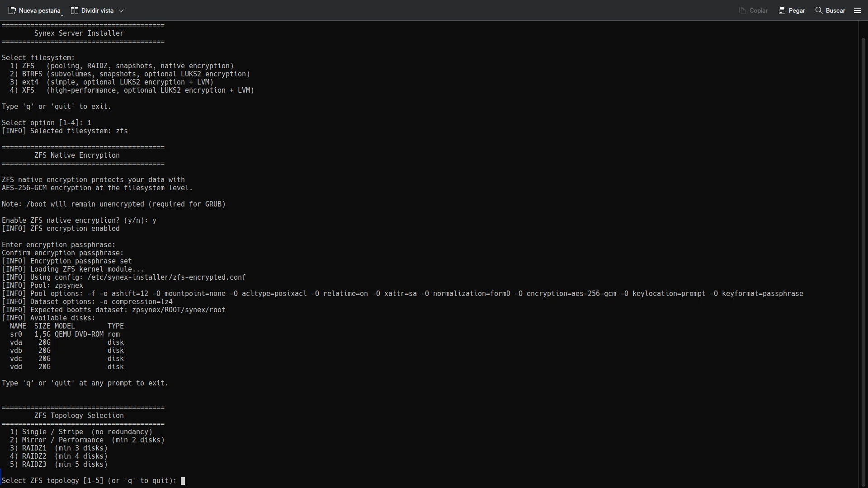Click the RAIDZ2 (min 4 disks) line
The height and width of the screenshot is (488, 868).
(59, 456)
